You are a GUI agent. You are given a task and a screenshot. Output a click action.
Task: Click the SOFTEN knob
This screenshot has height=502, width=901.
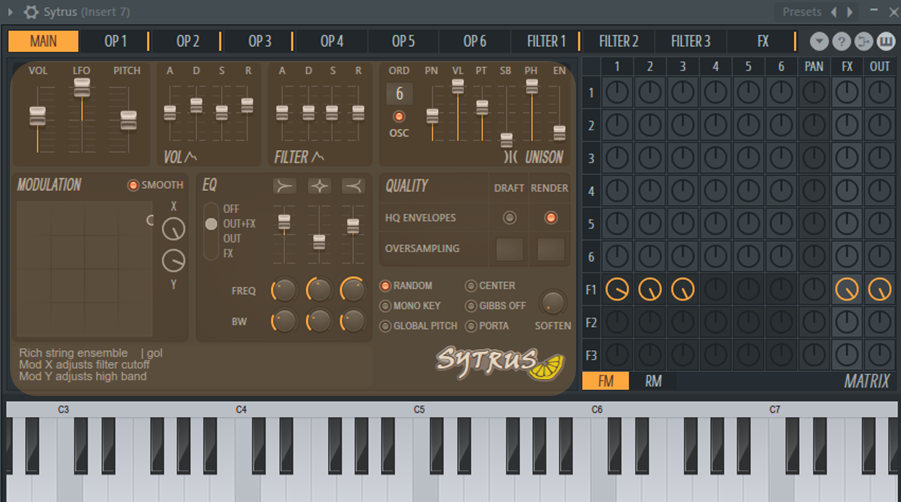tap(552, 302)
